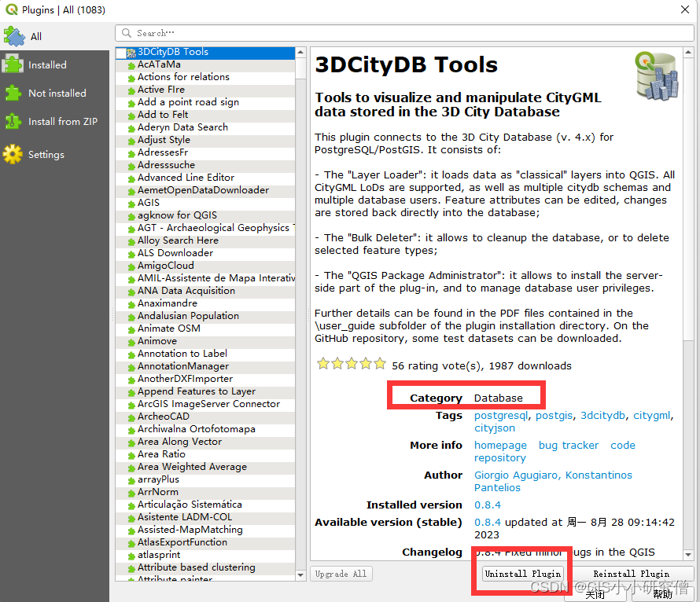This screenshot has width=700, height=602.
Task: Click the puzzle icon beside atlasprint
Action: 131,556
